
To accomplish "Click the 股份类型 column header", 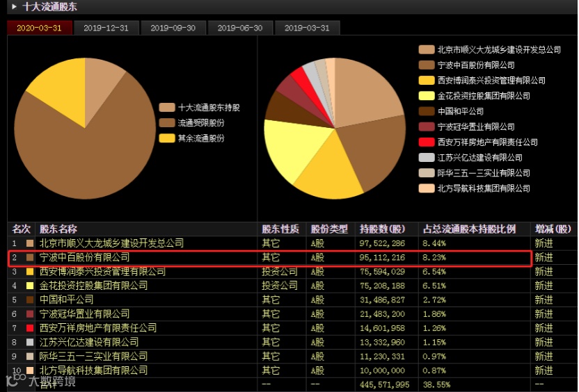I will (329, 229).
